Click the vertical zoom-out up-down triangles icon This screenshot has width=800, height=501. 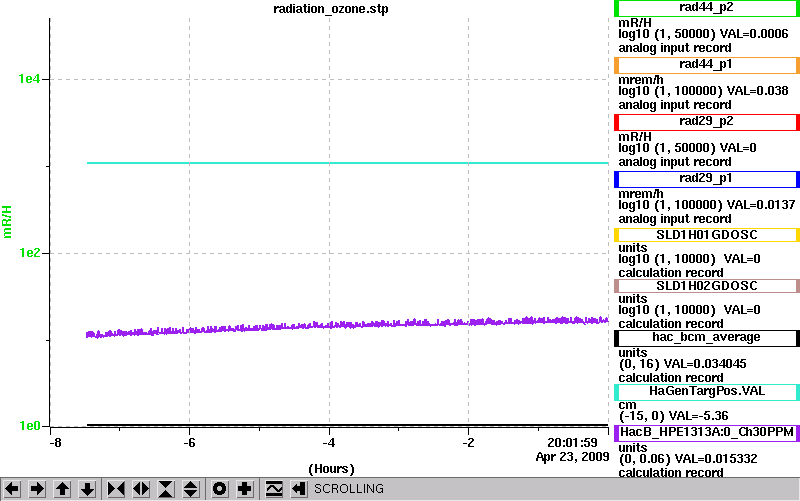pyautogui.click(x=191, y=489)
